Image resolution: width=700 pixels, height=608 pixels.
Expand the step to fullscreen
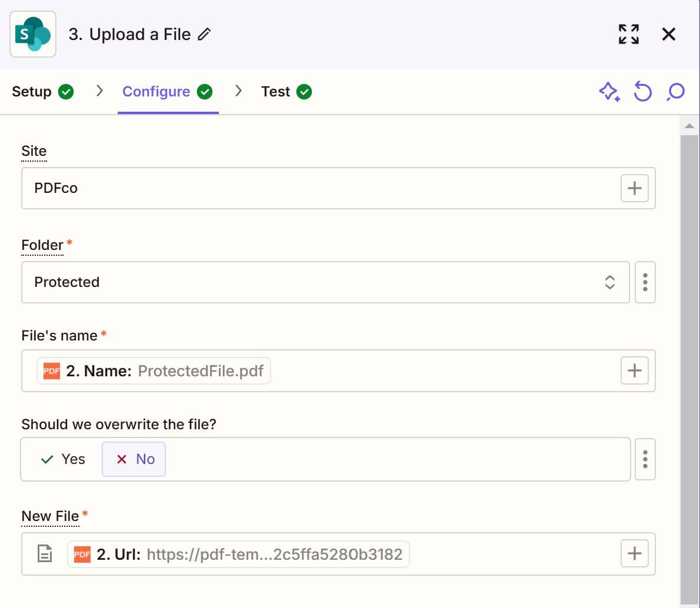pyautogui.click(x=628, y=34)
